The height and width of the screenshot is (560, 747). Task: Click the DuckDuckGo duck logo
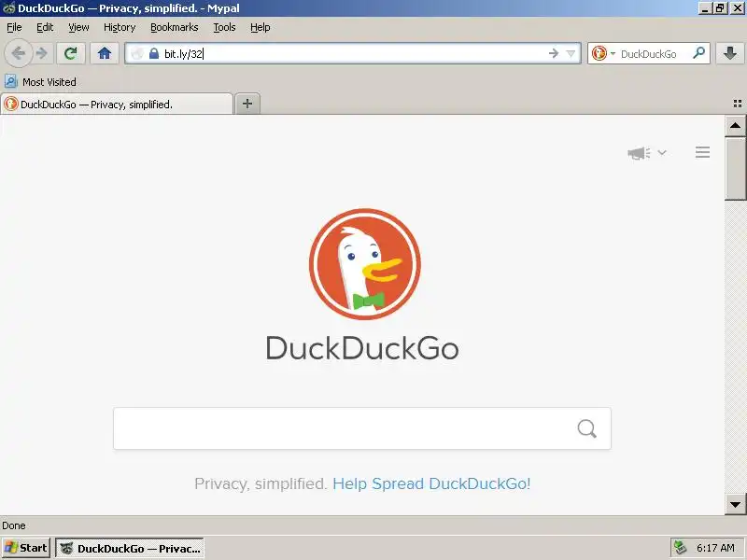click(364, 264)
